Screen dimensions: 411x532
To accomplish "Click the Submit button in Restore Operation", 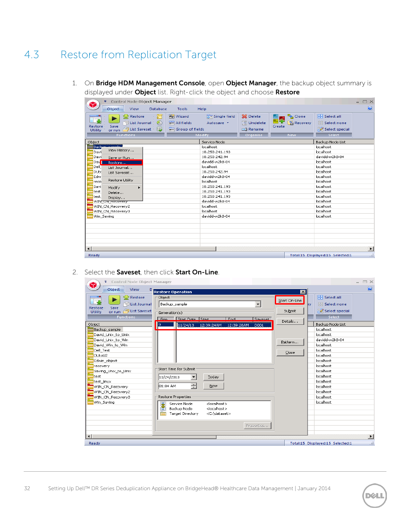I will point(290,311).
